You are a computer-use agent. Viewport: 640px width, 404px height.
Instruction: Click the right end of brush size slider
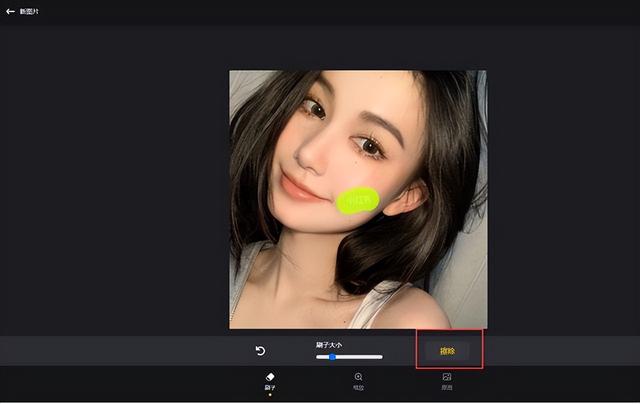point(381,356)
